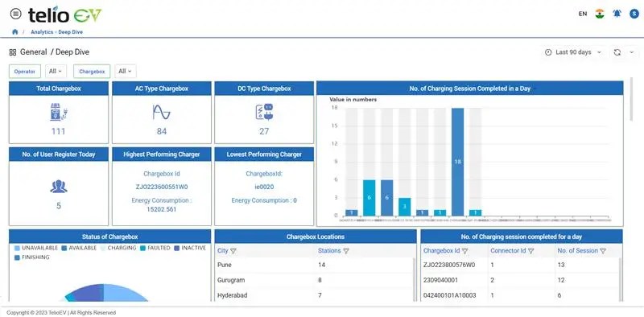This screenshot has width=644, height=317.
Task: Click the page vertical scrollbar
Action: coord(632,99)
